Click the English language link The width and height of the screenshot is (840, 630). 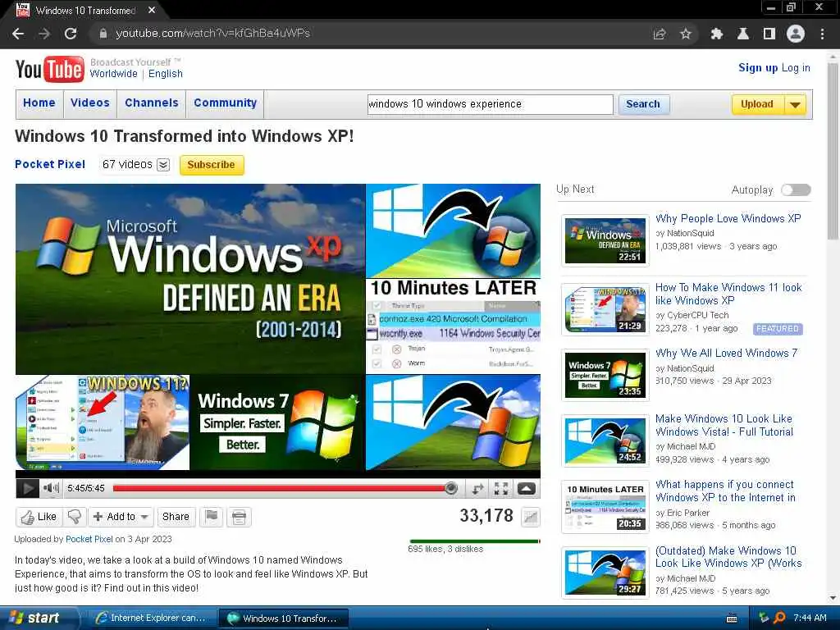(166, 74)
